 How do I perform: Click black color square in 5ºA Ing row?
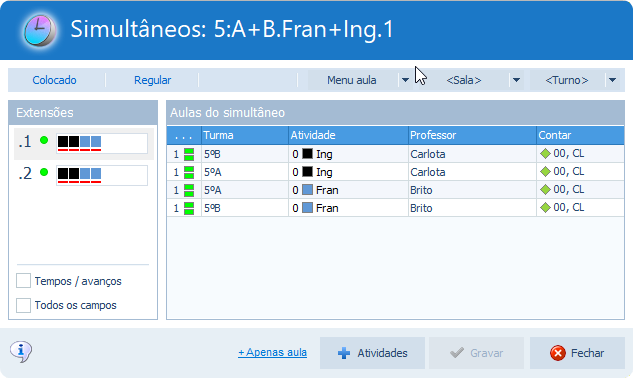[308, 172]
